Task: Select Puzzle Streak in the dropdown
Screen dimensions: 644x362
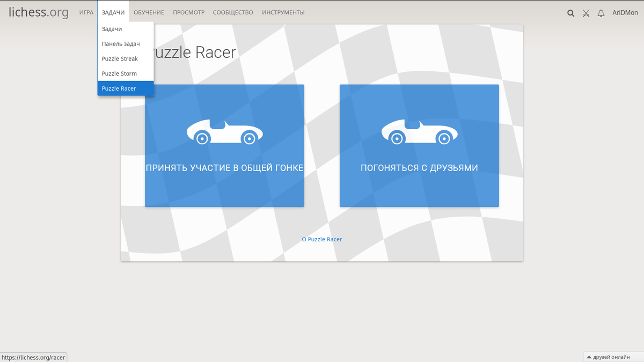Action: 126,58
